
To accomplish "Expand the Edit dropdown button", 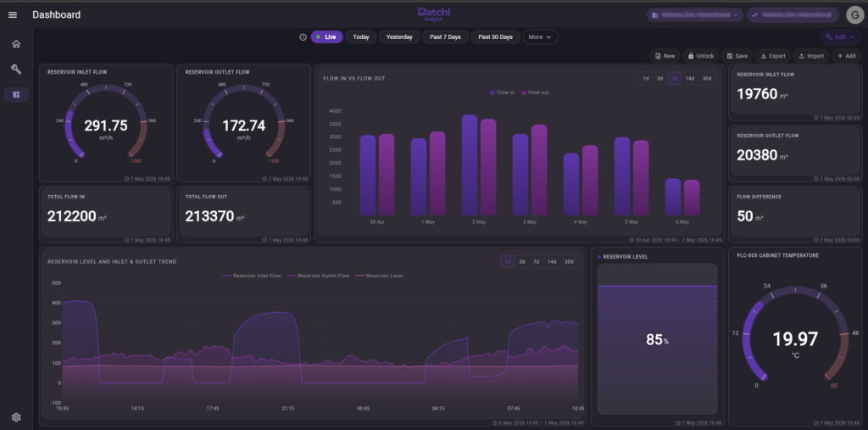I will [x=840, y=37].
